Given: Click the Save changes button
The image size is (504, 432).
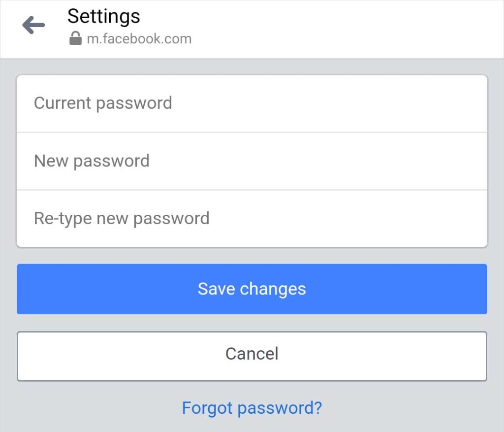Looking at the screenshot, I should (252, 289).
